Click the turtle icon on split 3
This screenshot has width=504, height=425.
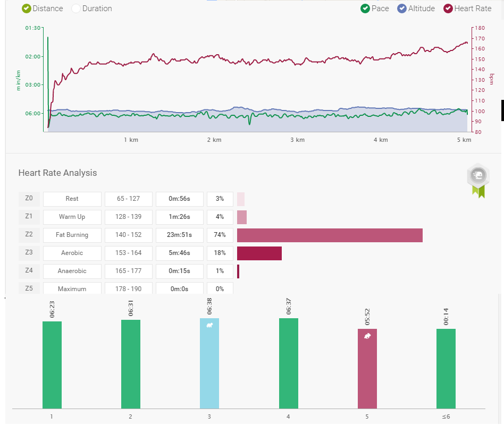tap(209, 325)
